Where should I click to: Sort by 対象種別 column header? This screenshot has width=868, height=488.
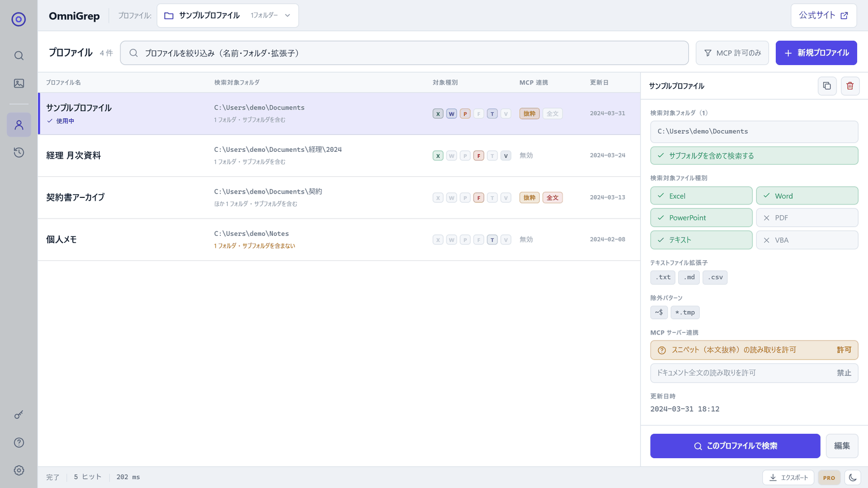coord(445,82)
